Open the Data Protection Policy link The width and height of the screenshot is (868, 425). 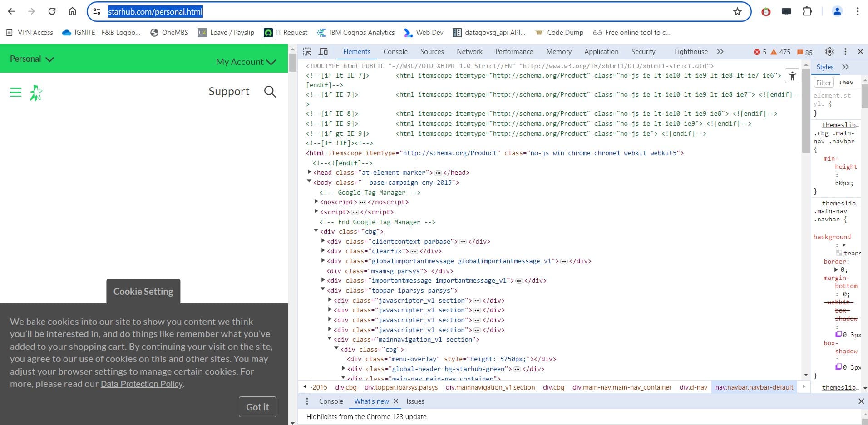pyautogui.click(x=142, y=384)
